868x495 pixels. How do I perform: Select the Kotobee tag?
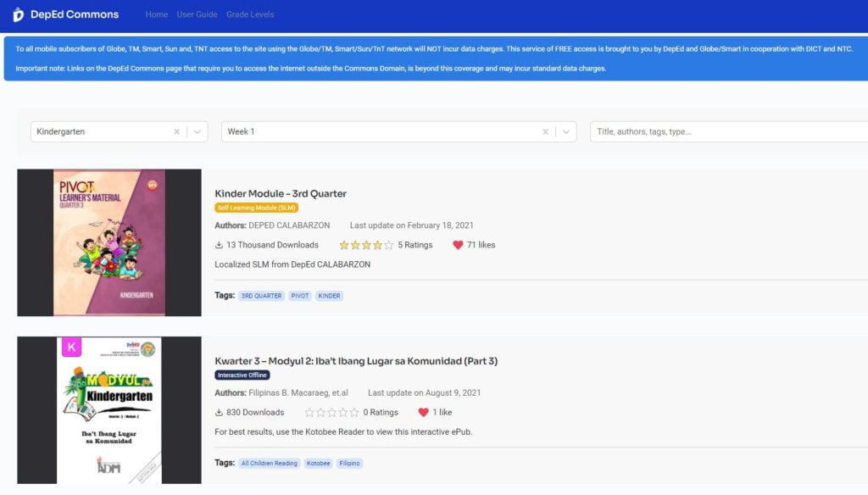point(319,464)
